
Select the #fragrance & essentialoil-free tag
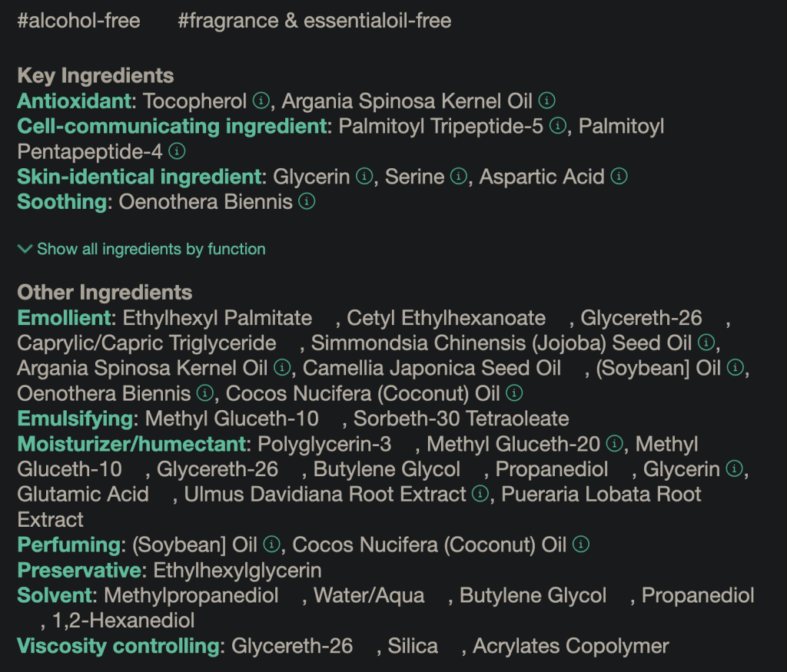[314, 21]
